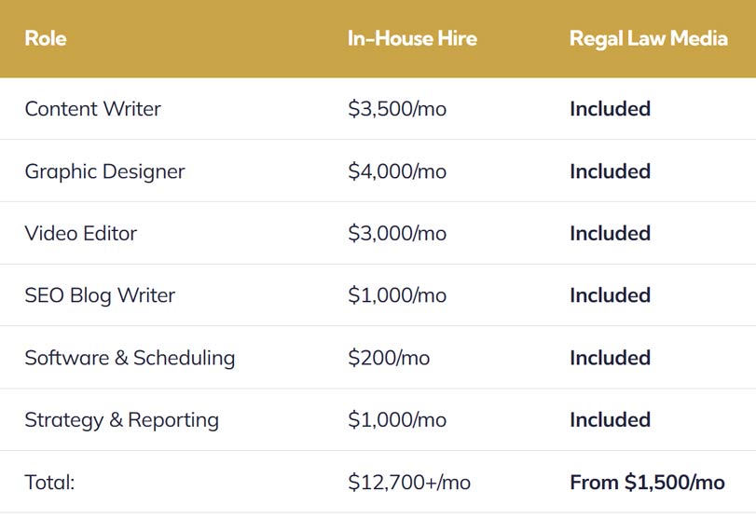Select the Software & Scheduling cell

tap(131, 358)
